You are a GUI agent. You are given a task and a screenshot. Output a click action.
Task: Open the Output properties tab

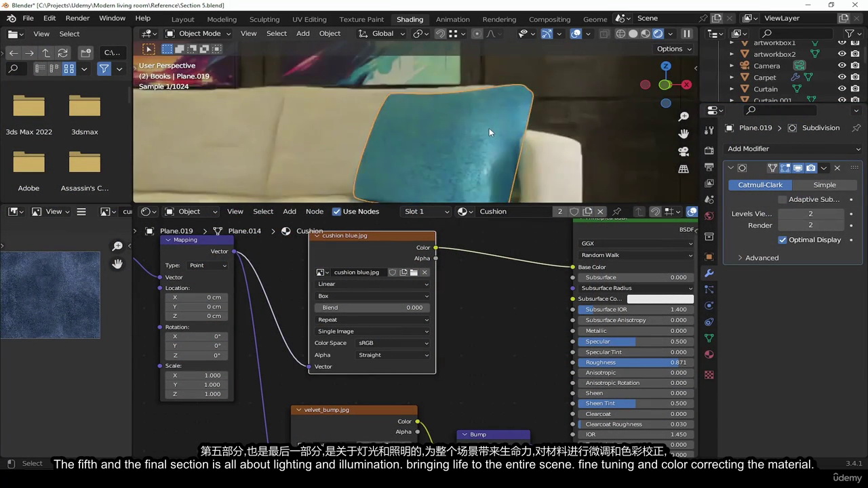pyautogui.click(x=709, y=167)
